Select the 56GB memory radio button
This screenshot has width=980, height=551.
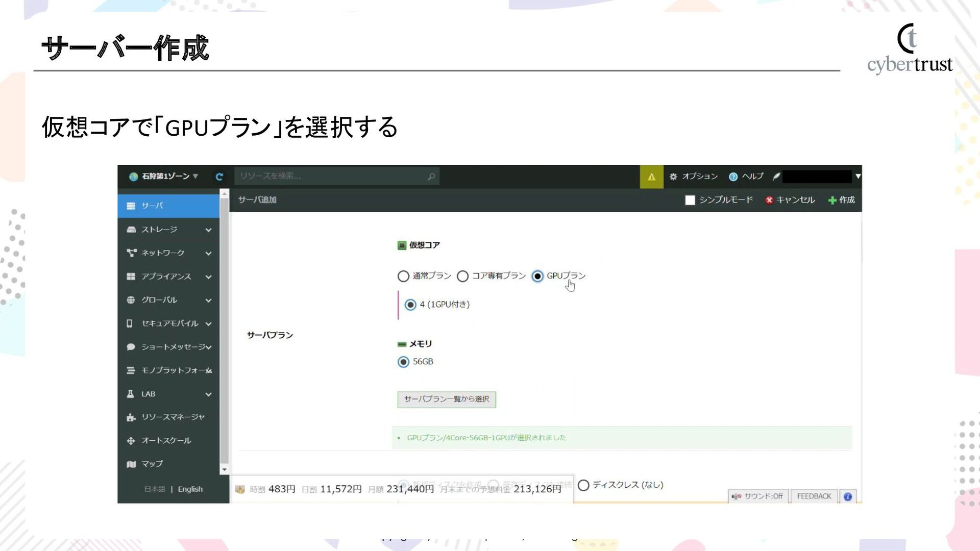(403, 362)
